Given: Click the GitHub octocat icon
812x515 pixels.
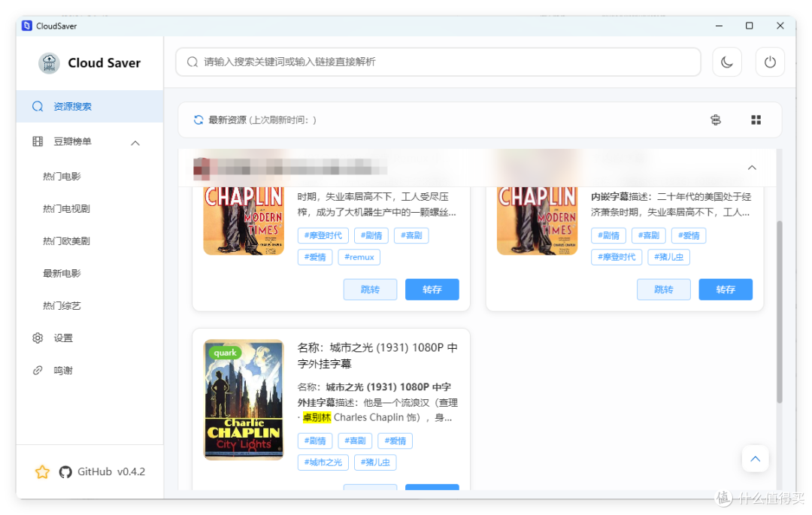Looking at the screenshot, I should pos(65,472).
